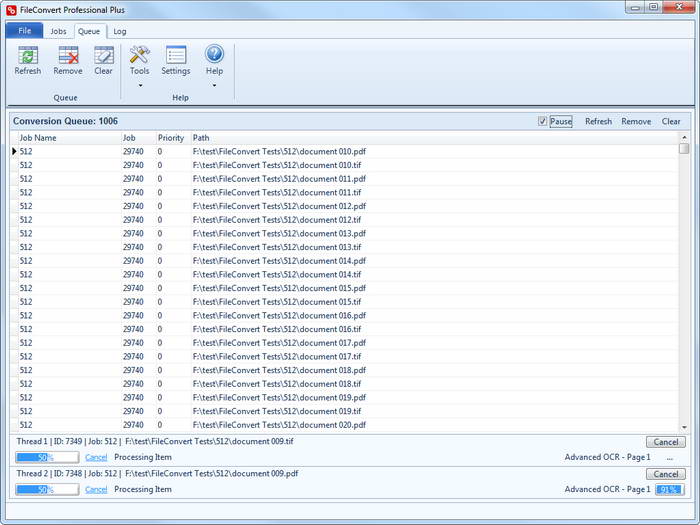
Task: Open the Settings icon in the ribbon
Action: 175,55
